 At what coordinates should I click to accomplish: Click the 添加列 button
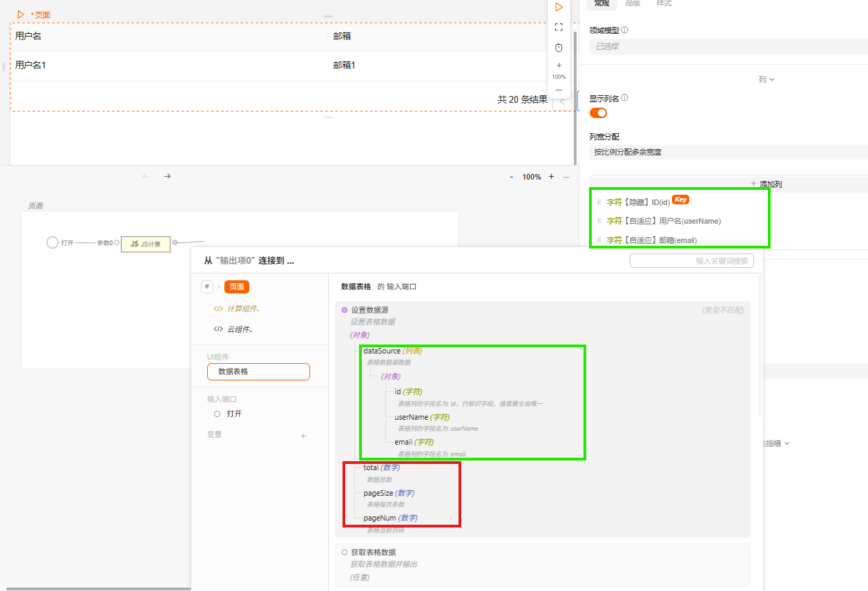(766, 184)
